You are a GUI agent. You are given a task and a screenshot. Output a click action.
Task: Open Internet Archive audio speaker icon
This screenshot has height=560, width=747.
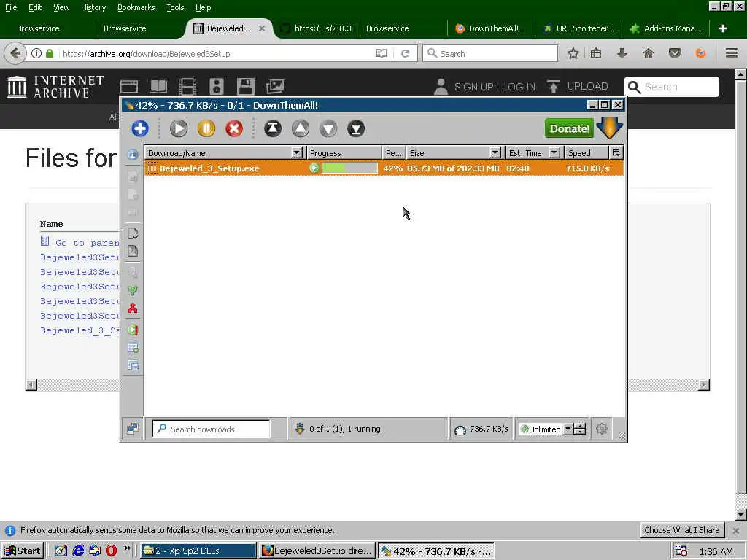click(216, 87)
